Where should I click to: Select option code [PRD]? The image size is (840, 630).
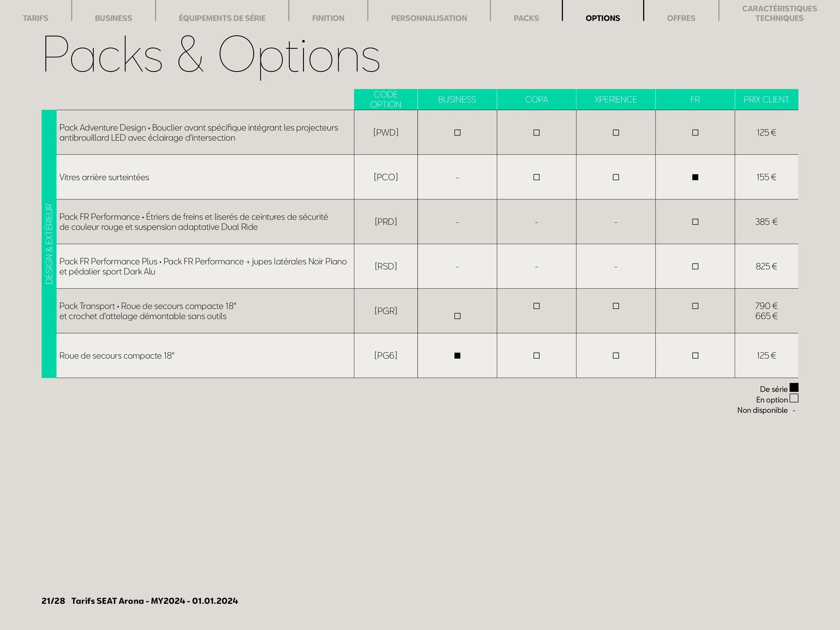click(x=386, y=222)
